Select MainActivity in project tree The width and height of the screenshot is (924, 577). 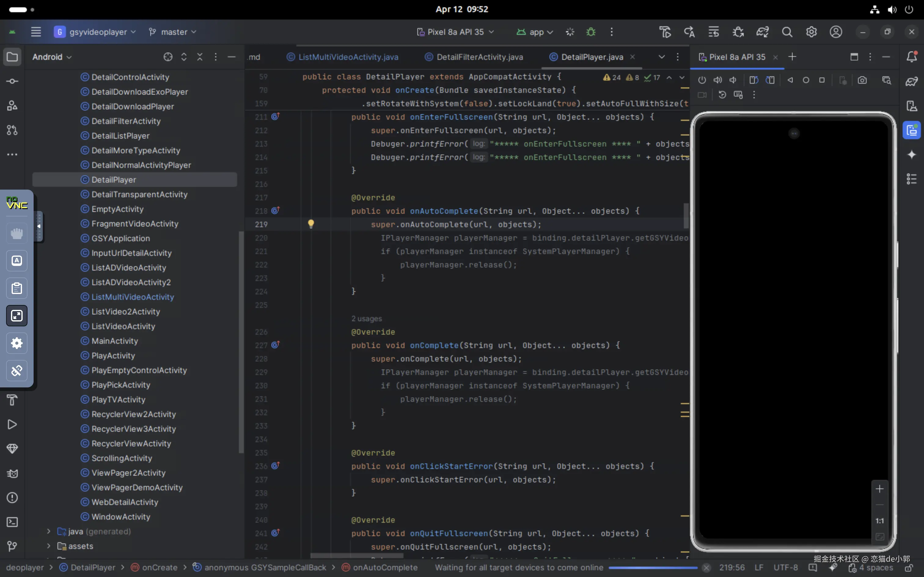(x=115, y=341)
